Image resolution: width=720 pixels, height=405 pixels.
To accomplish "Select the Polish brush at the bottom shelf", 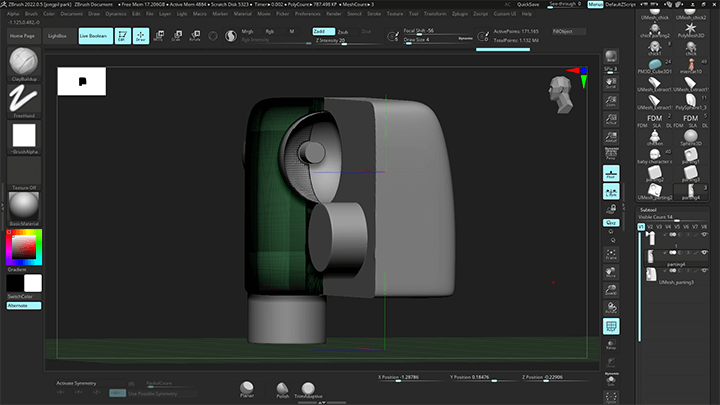I will tap(282, 389).
